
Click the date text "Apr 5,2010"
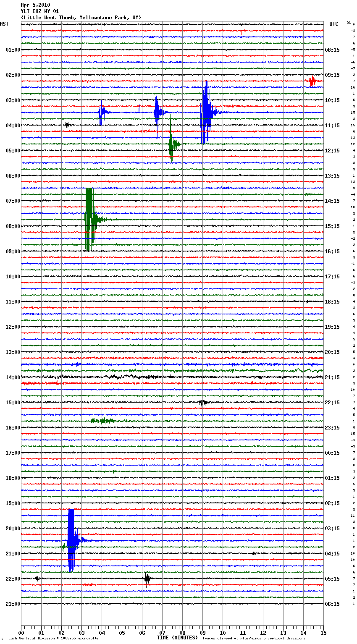[x=35, y=5]
